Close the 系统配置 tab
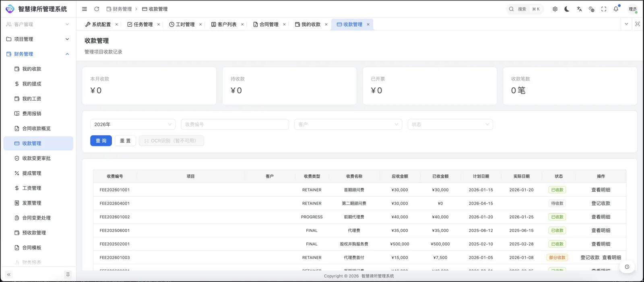Image resolution: width=644 pixels, height=282 pixels. (x=117, y=25)
